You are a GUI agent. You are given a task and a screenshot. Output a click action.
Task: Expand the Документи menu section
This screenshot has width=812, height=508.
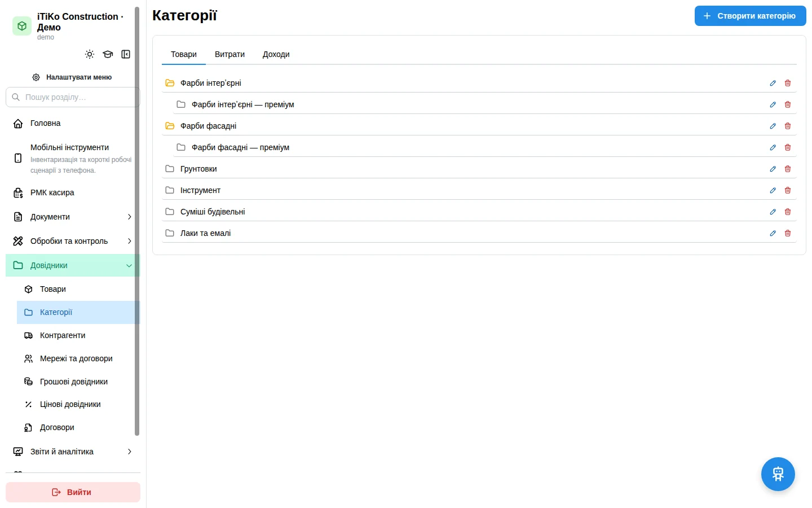[73, 217]
